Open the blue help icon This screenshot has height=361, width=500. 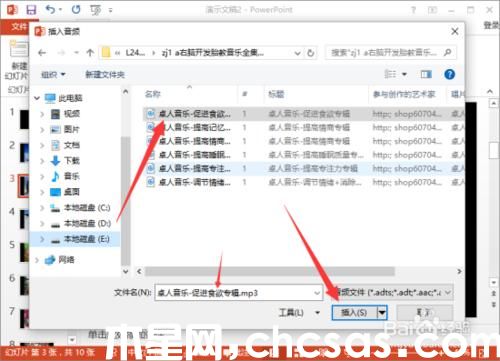(449, 74)
